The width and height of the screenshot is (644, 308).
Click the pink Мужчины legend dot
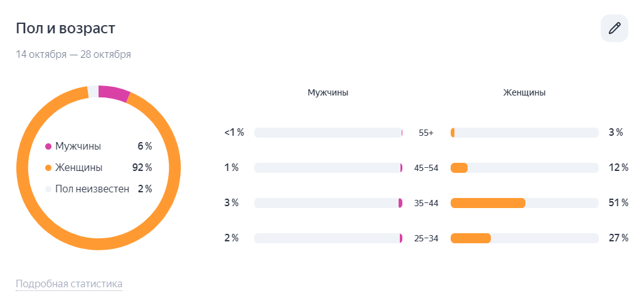click(x=48, y=146)
